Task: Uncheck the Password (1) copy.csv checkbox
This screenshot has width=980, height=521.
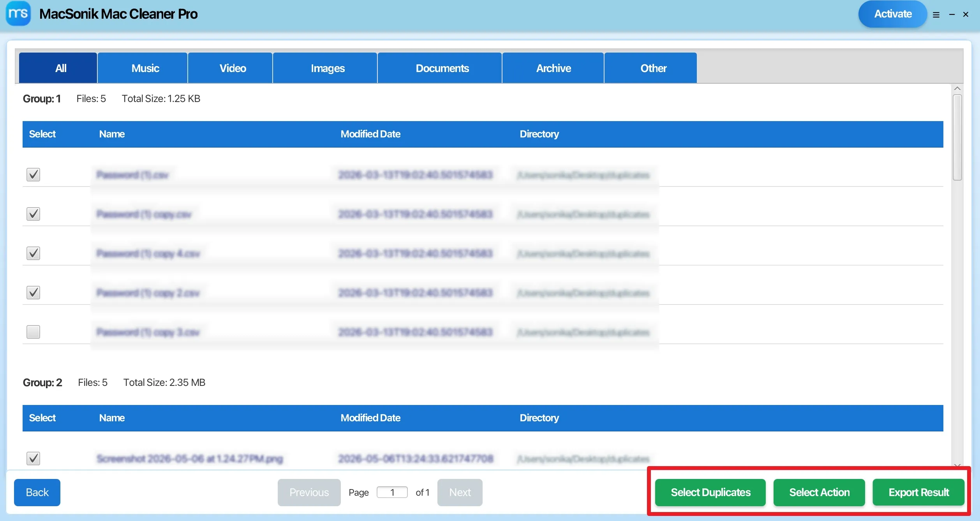Action: [33, 214]
